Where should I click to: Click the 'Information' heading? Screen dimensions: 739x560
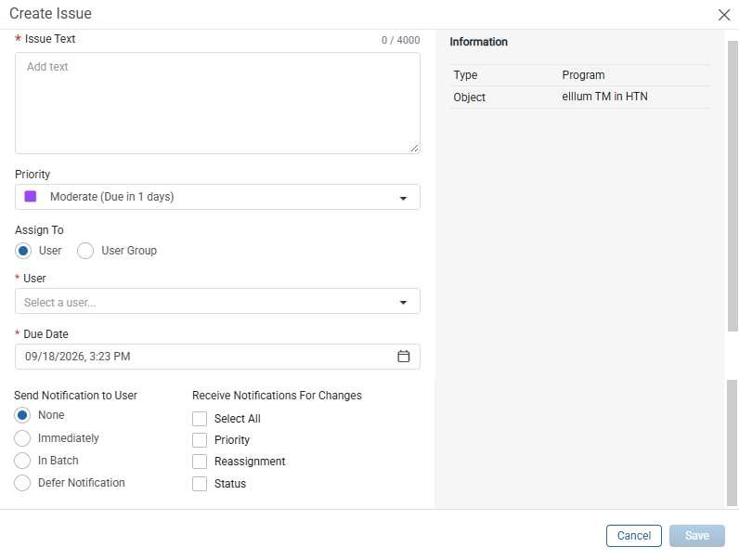pos(478,42)
